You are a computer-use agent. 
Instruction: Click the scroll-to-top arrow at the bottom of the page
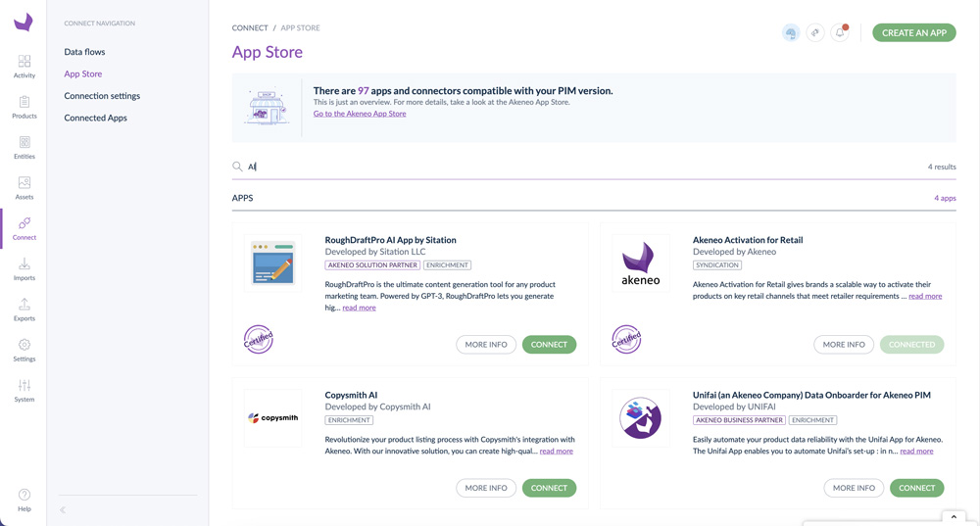pyautogui.click(x=954, y=516)
